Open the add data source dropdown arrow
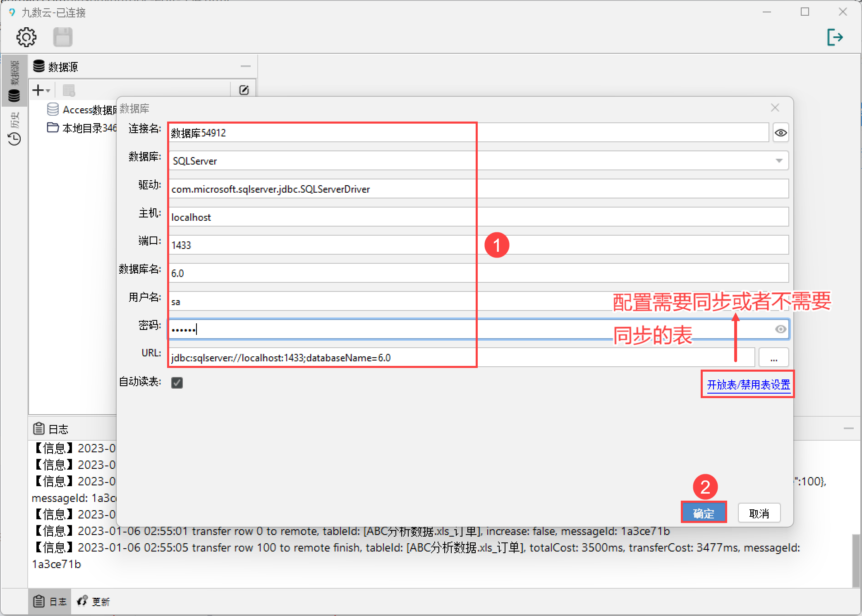The image size is (862, 616). [48, 91]
